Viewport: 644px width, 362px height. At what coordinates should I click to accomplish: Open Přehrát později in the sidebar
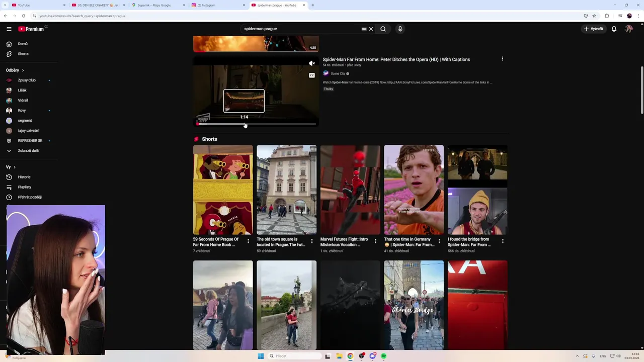[29, 197]
